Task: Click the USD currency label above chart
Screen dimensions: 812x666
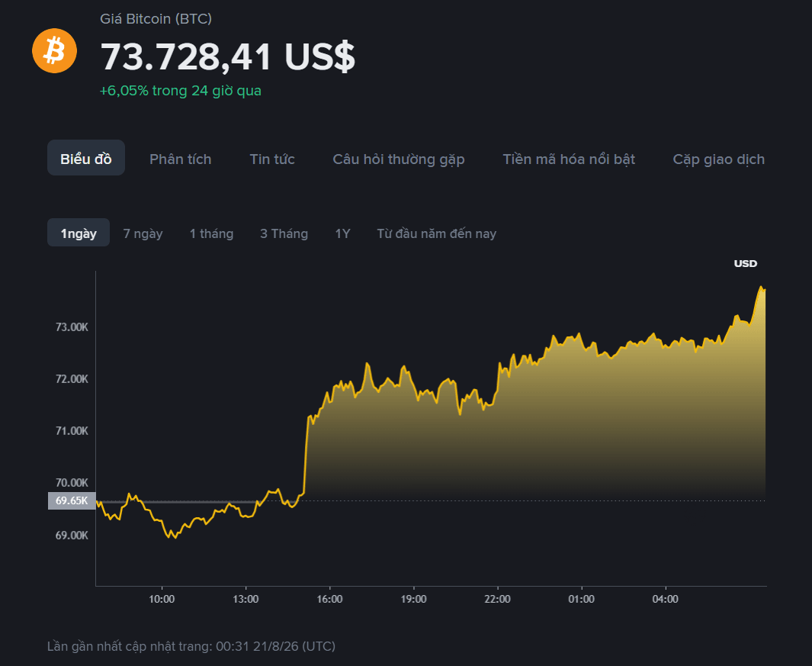Action: point(745,263)
